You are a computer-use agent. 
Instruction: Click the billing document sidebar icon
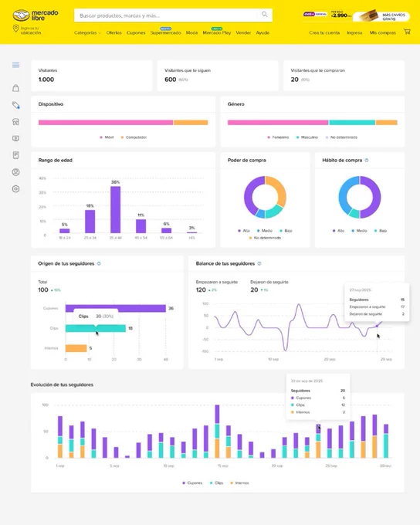coord(15,155)
